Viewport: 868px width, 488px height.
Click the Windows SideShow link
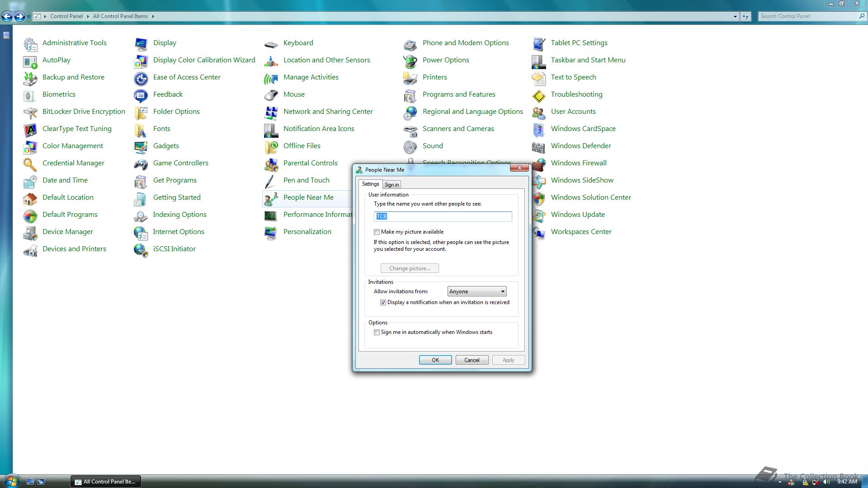[582, 180]
